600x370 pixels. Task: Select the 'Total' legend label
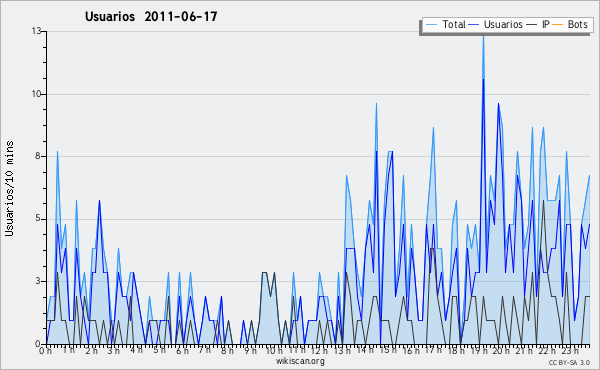[454, 24]
